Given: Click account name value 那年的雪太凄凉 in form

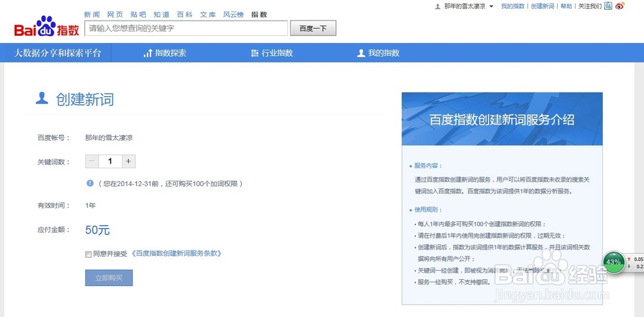Looking at the screenshot, I should [x=109, y=138].
